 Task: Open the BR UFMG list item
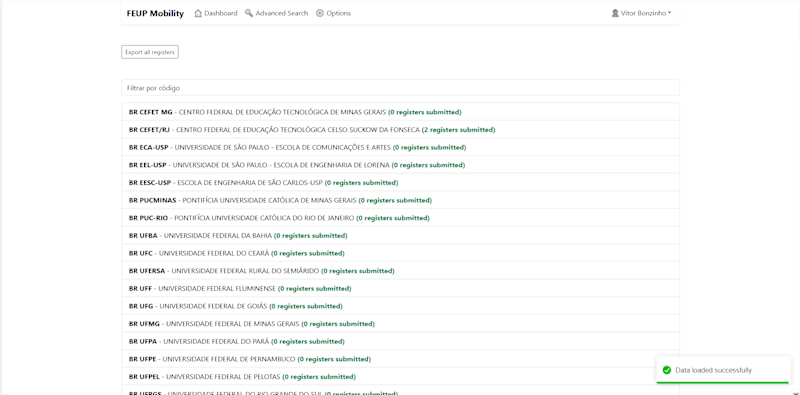[x=401, y=324]
